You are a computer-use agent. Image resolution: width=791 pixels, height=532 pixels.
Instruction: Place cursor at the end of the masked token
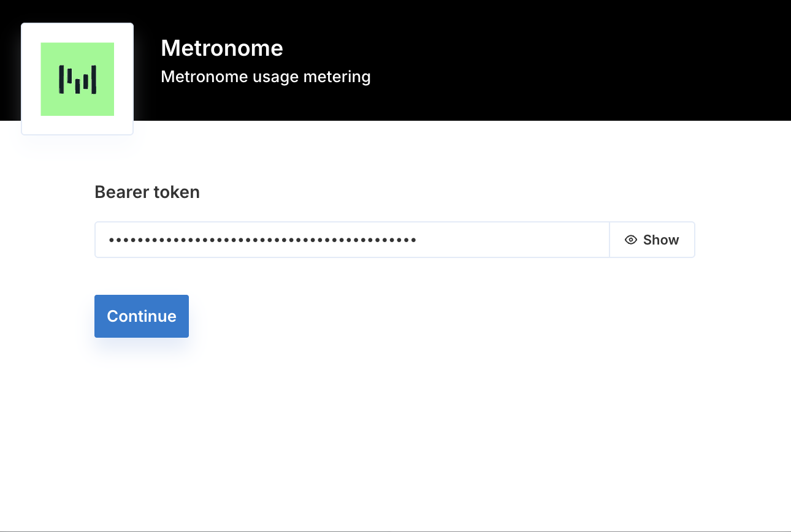tap(418, 240)
